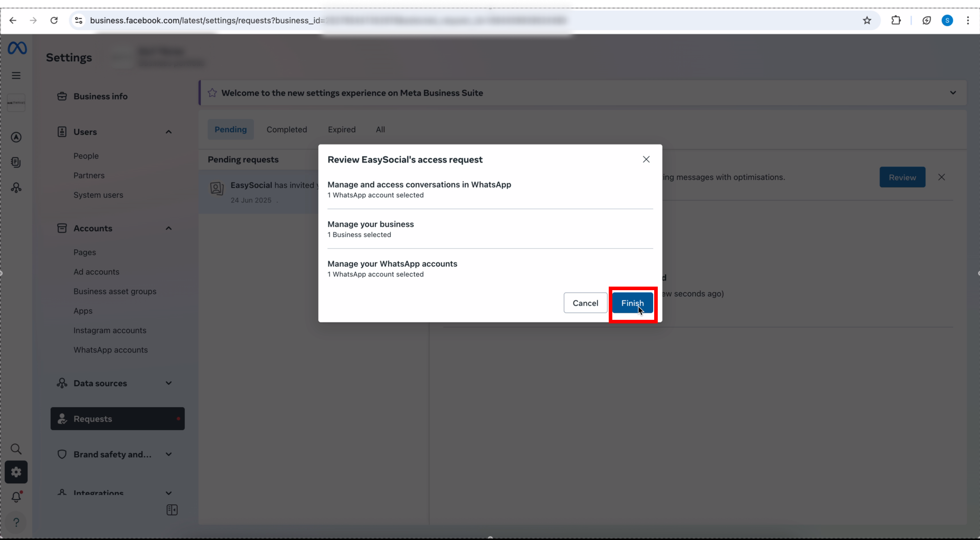980x540 pixels.
Task: Click the documents icon in left rail
Action: [16, 162]
